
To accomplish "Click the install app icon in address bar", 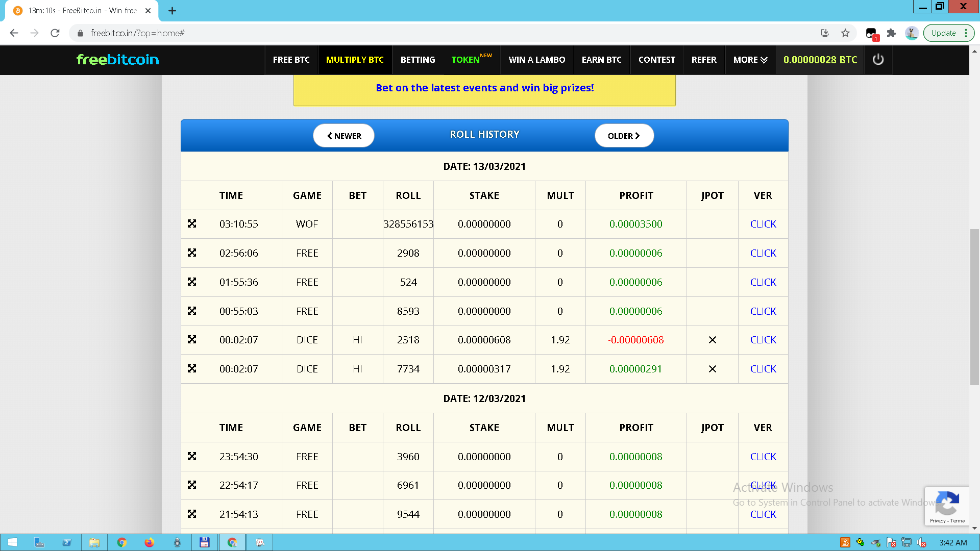I will 825,33.
